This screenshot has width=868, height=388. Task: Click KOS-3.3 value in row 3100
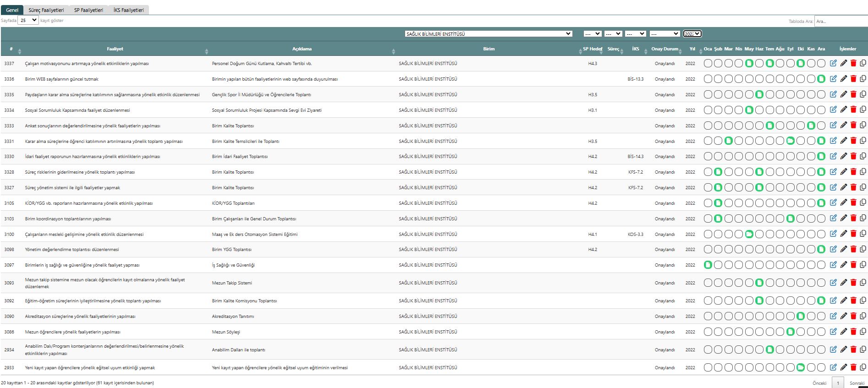636,235
